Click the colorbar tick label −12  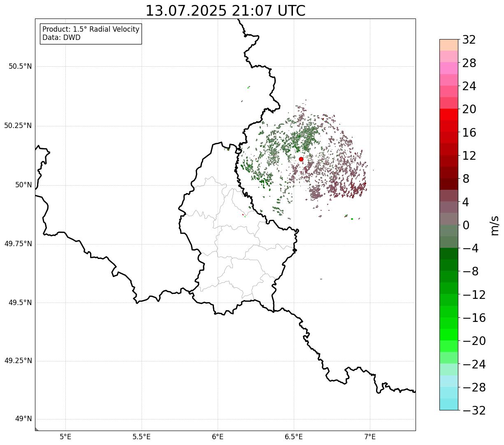tap(474, 295)
